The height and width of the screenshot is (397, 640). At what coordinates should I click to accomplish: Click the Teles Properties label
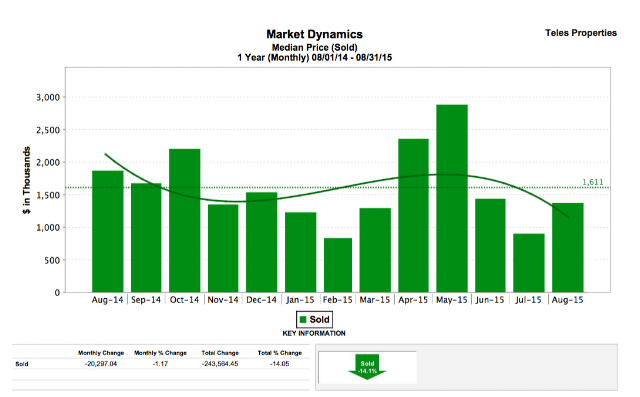(581, 33)
